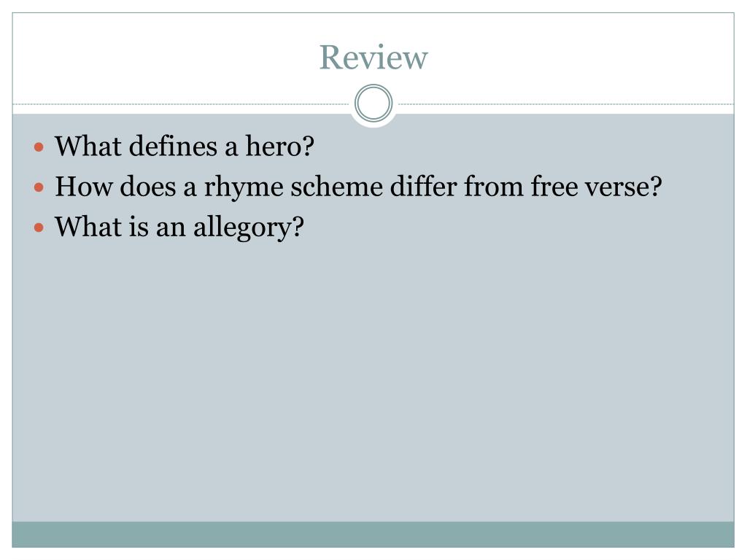Click the word "from" in the second bullet
Screen dimensions: 747x560
494,186
